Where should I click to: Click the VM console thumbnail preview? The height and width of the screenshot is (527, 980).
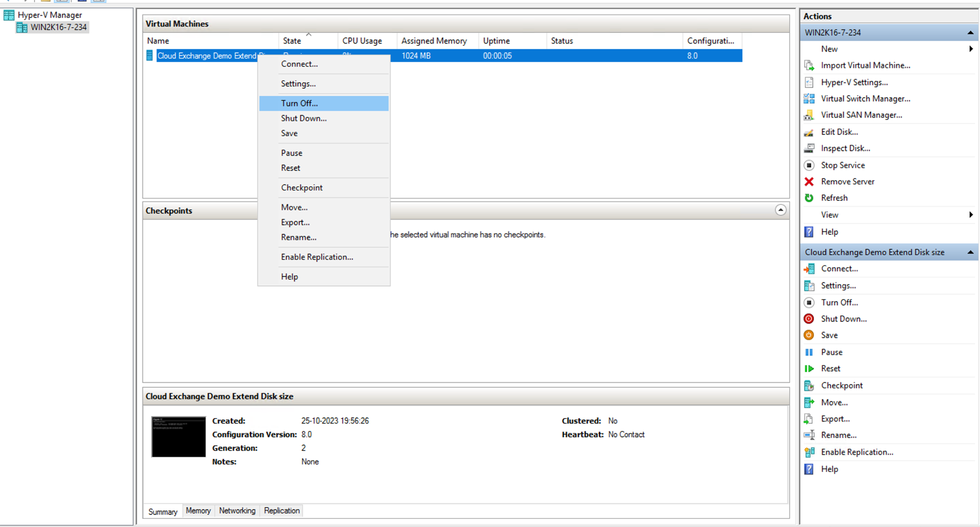(x=178, y=437)
